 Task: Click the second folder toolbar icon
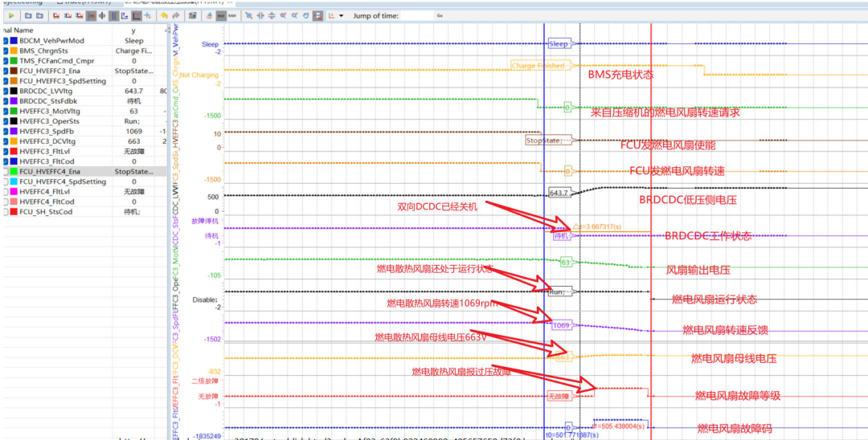pos(39,15)
